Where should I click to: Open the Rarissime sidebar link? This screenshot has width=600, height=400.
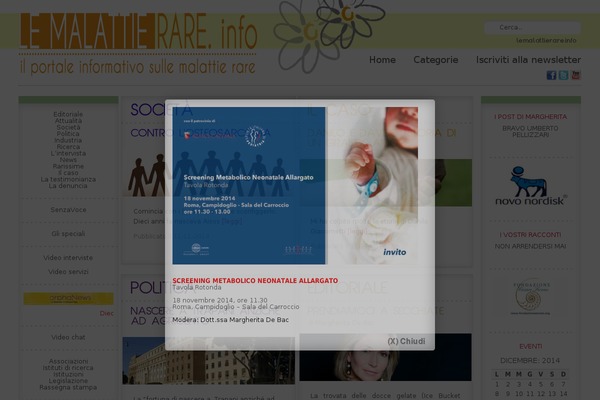(x=68, y=166)
